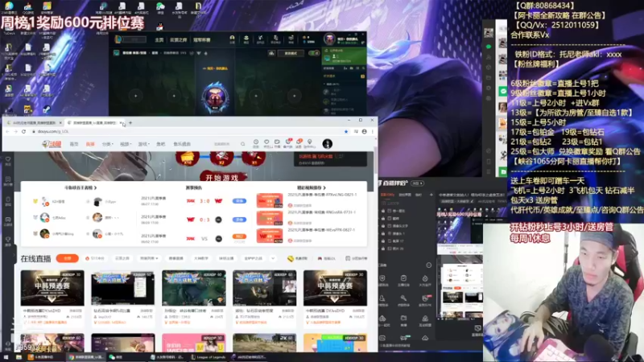Open Chrome from the taskbar
This screenshot has height=362, width=644.
[x=86, y=357]
